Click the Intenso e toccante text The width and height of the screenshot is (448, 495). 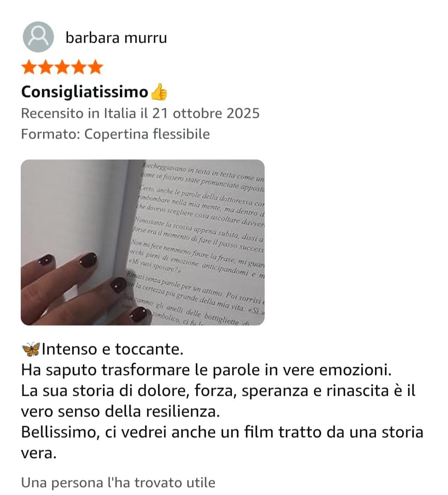click(113, 349)
